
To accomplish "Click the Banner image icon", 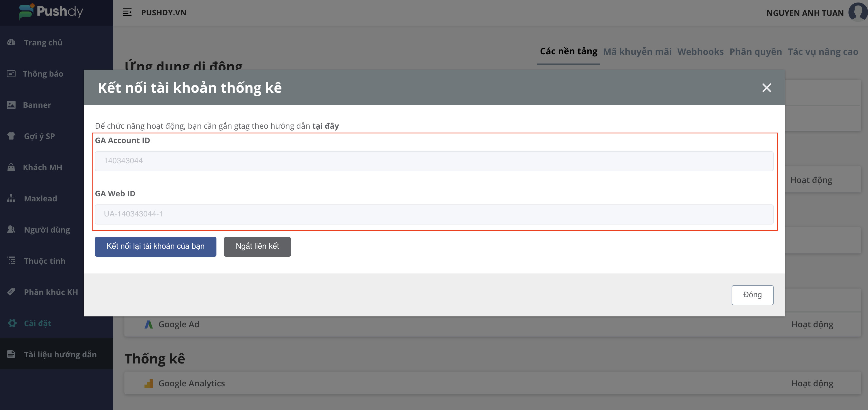I will [11, 105].
